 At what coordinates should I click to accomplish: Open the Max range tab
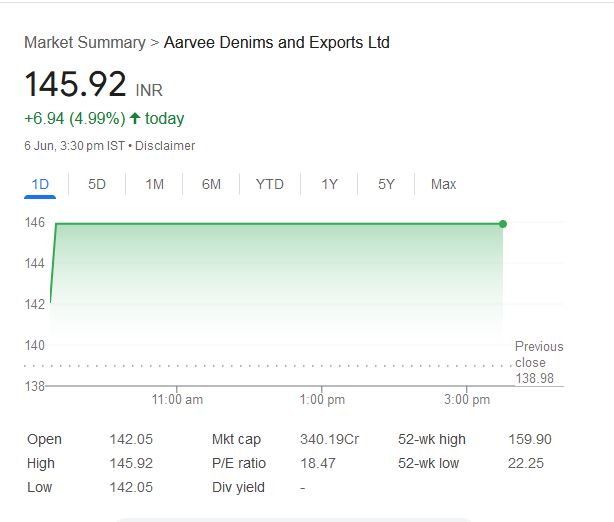point(443,184)
